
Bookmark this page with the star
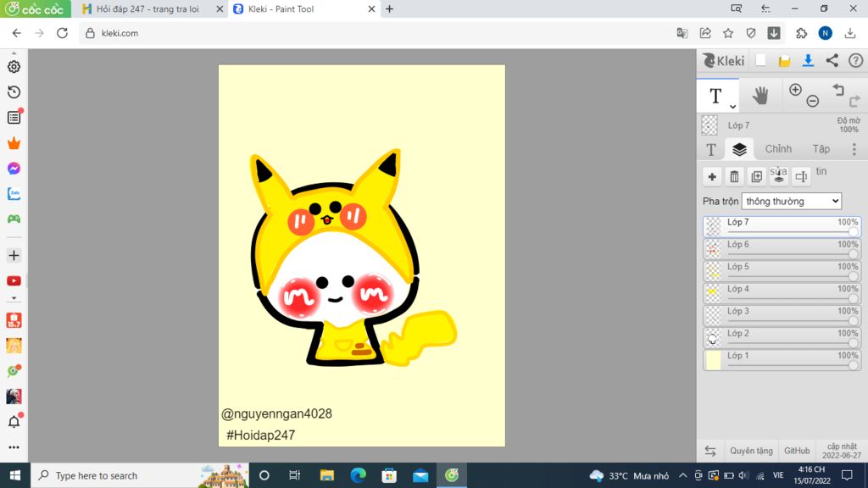click(x=728, y=33)
